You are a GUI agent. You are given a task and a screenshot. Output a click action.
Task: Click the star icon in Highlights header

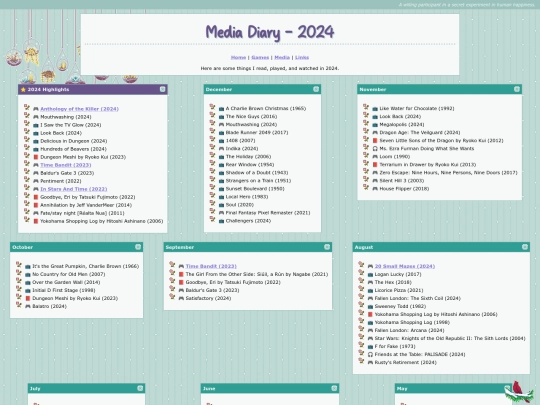tap(23, 90)
